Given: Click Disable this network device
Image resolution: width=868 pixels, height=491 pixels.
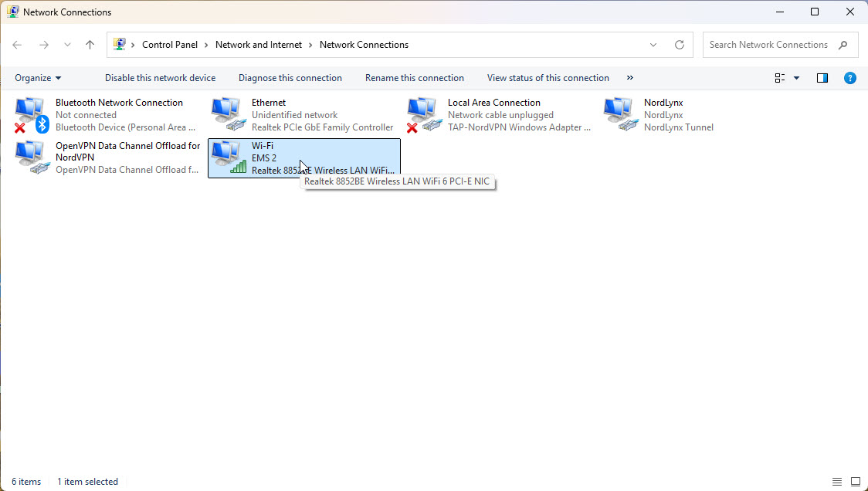Looking at the screenshot, I should click(160, 78).
